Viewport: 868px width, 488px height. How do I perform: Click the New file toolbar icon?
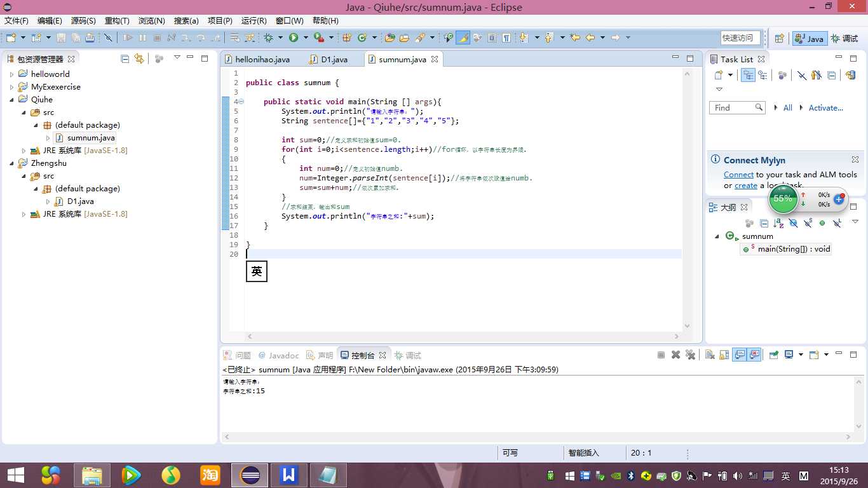tap(11, 38)
